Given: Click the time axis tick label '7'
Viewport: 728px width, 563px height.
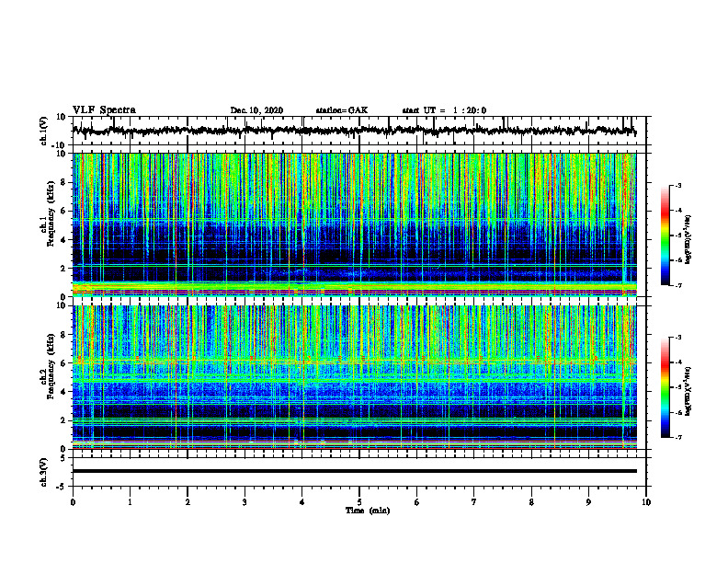Looking at the screenshot, I should click(x=474, y=502).
